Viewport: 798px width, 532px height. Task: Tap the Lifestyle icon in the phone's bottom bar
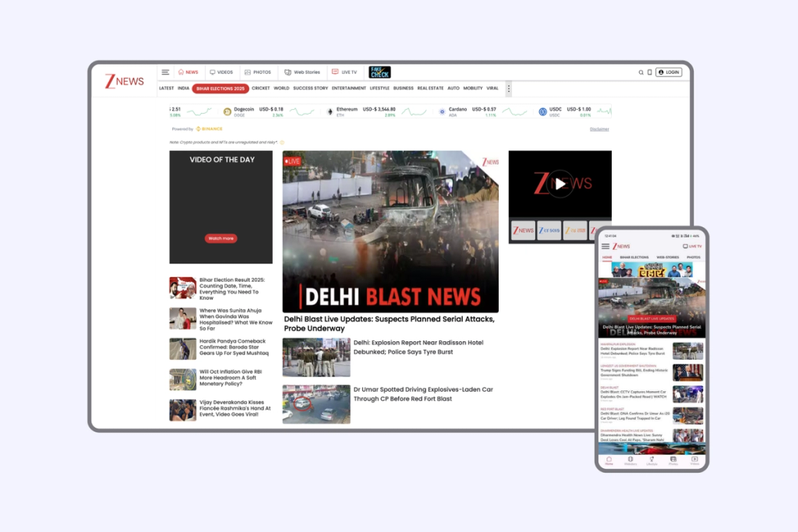coord(652,460)
